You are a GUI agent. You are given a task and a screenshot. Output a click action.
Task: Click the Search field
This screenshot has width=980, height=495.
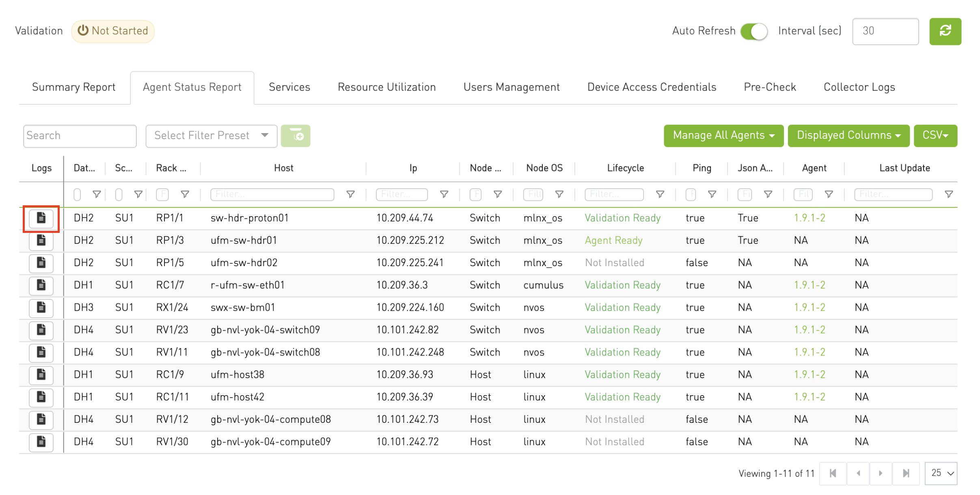(x=80, y=136)
